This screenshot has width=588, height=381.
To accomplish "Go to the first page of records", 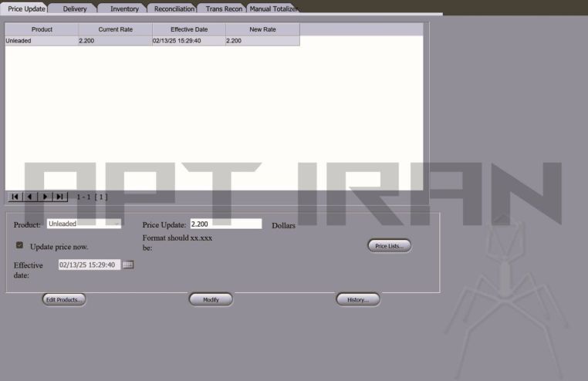I will [15, 197].
